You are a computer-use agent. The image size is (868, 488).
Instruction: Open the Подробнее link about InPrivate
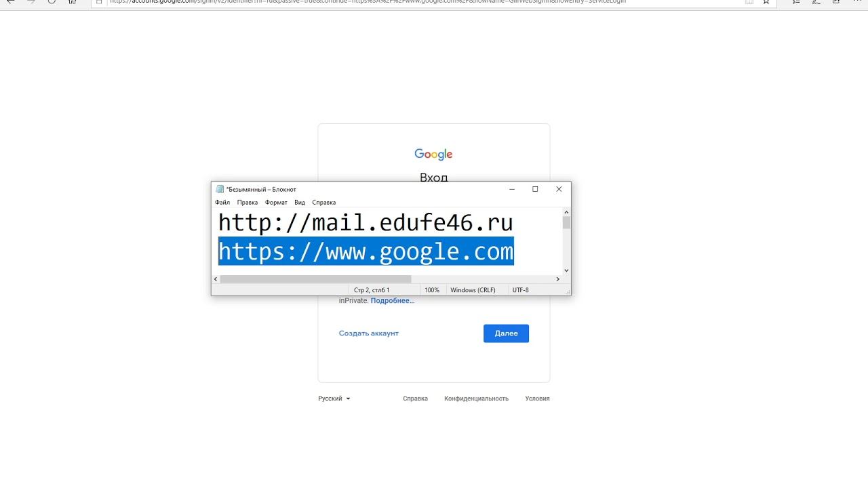(393, 300)
